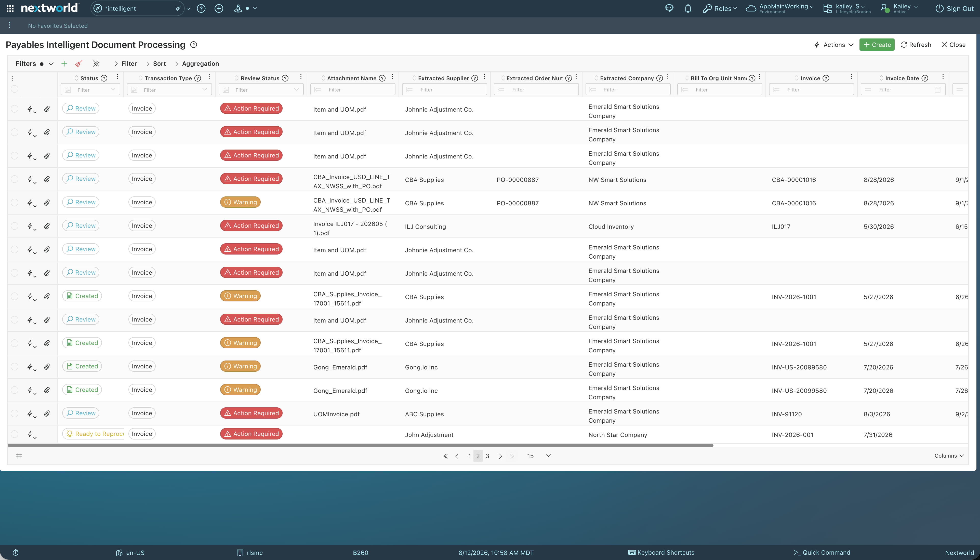980x560 pixels.
Task: Go to page 3
Action: 487,456
